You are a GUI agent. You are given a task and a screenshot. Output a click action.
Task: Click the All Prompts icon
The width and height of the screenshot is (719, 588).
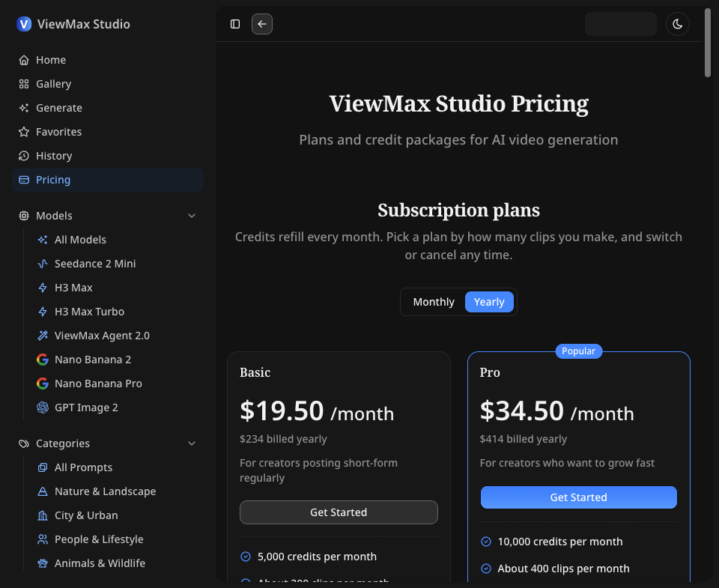pyautogui.click(x=43, y=467)
